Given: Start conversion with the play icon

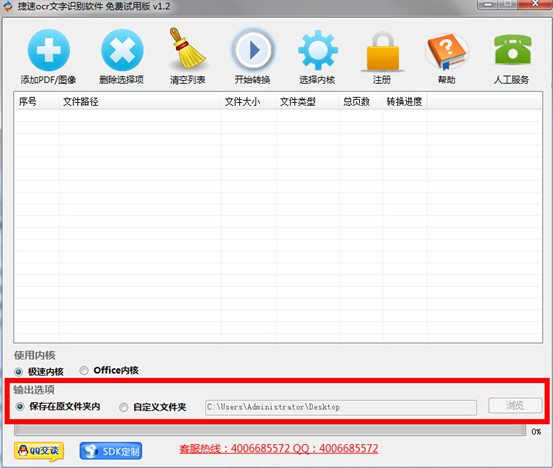Looking at the screenshot, I should [x=253, y=50].
